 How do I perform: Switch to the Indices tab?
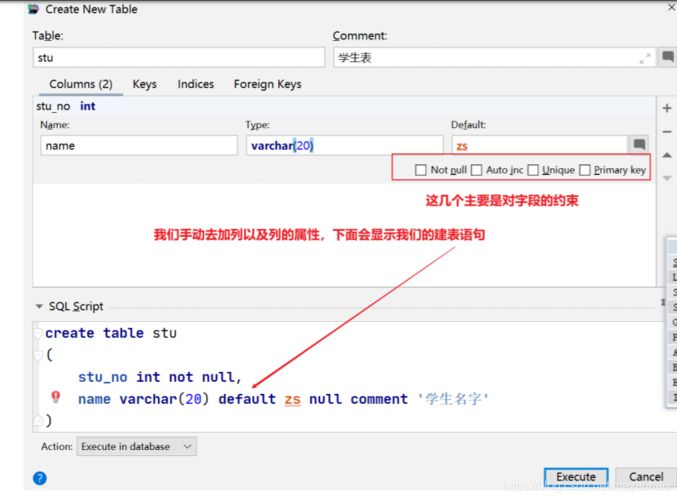coord(196,84)
